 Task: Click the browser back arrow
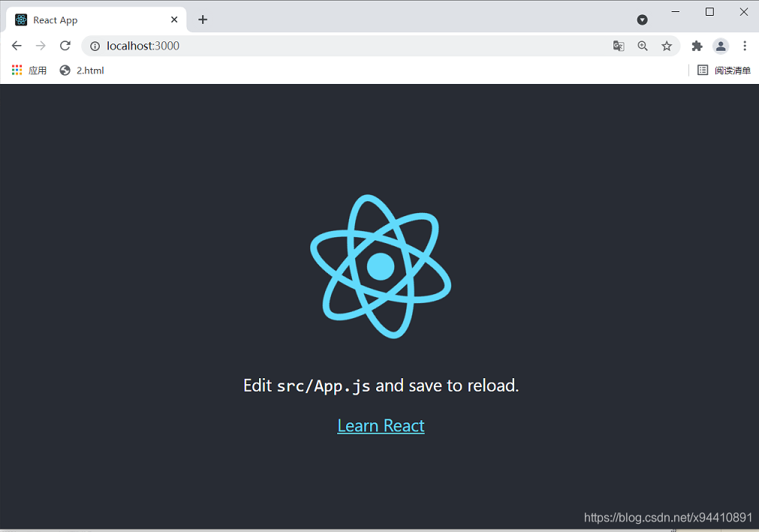coord(17,46)
